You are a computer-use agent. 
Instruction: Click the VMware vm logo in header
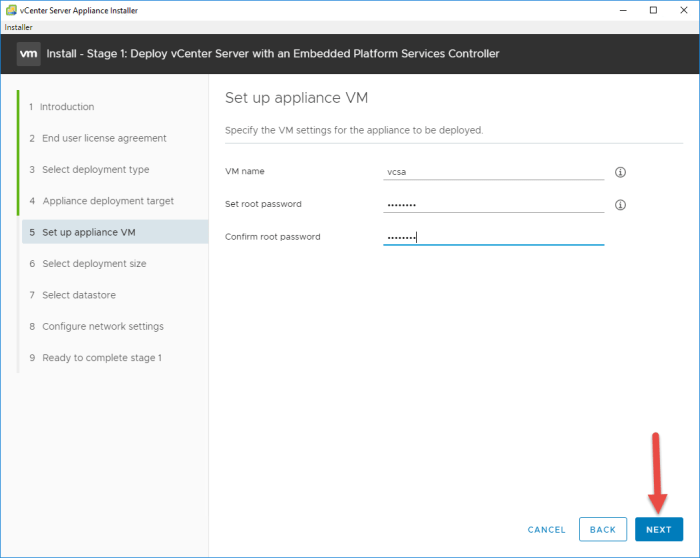[28, 53]
